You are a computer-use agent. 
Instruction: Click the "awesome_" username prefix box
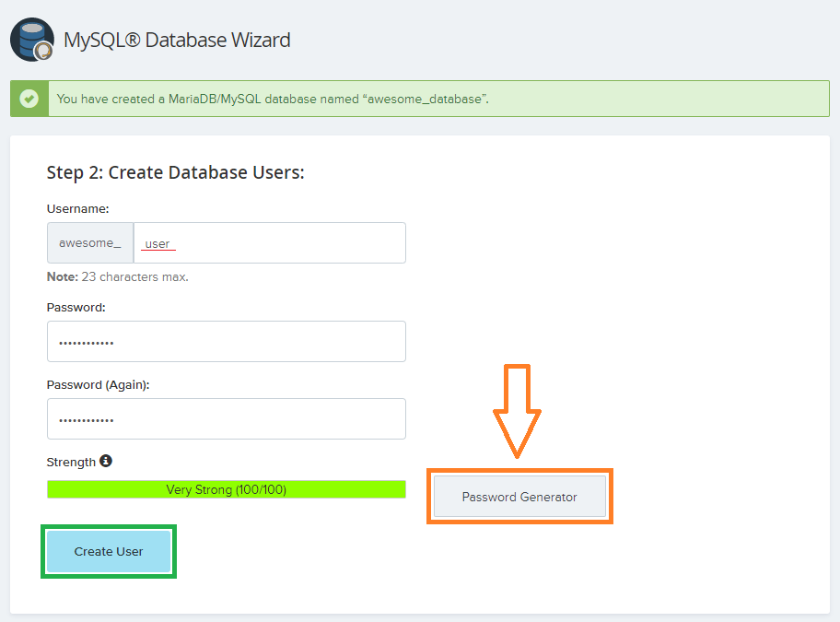pos(90,243)
